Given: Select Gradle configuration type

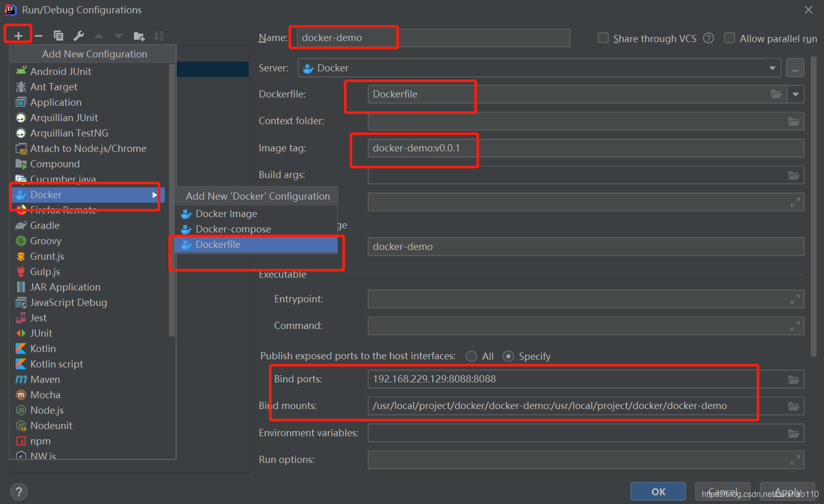Looking at the screenshot, I should tap(90, 225).
